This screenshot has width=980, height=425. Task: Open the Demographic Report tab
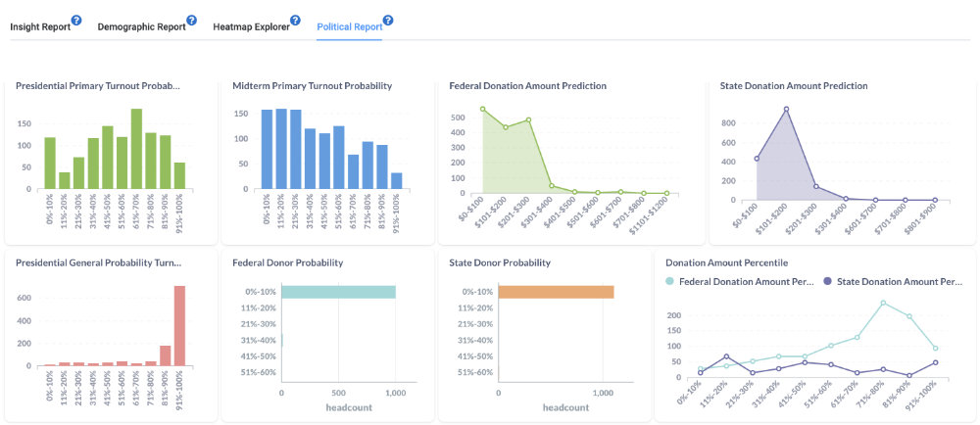(x=141, y=26)
